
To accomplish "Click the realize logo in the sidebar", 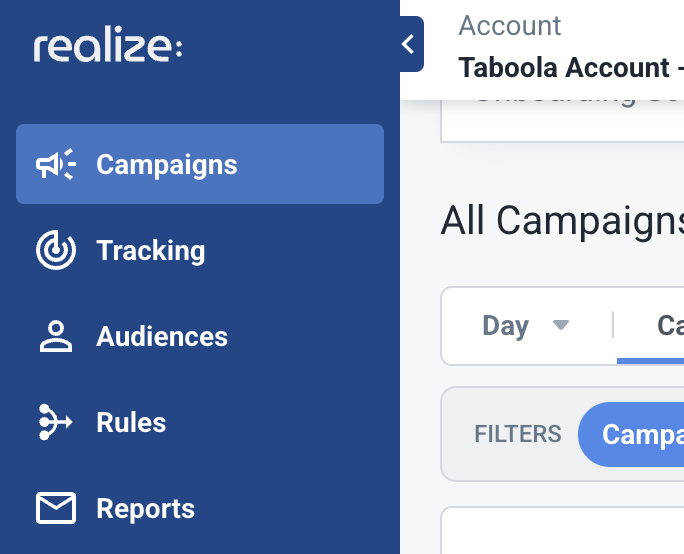I will click(108, 47).
